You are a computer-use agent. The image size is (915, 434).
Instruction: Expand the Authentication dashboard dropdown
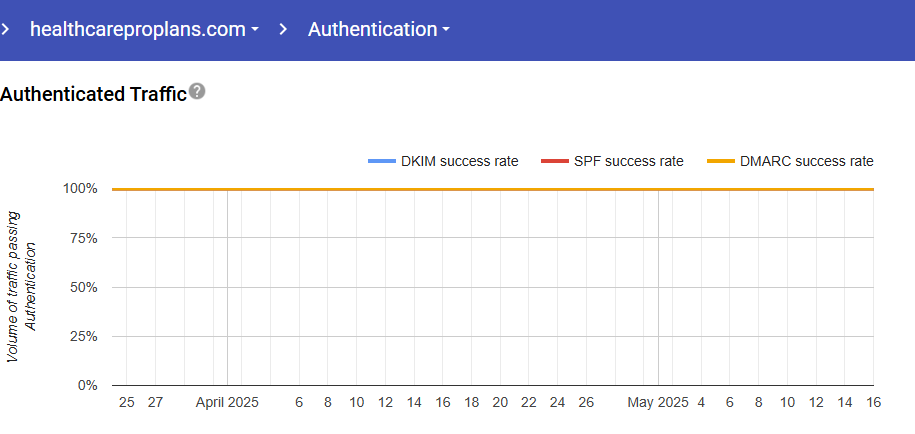[x=378, y=29]
